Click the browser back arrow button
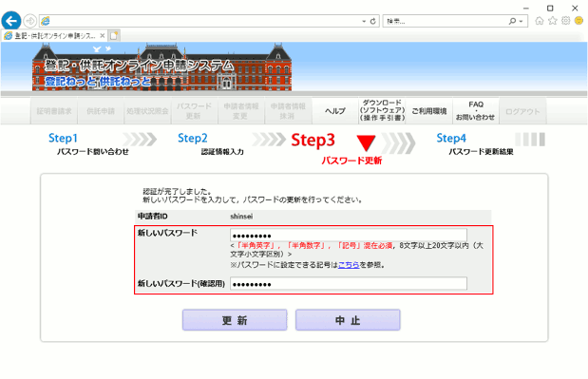The width and height of the screenshot is (588, 379). pos(11,21)
